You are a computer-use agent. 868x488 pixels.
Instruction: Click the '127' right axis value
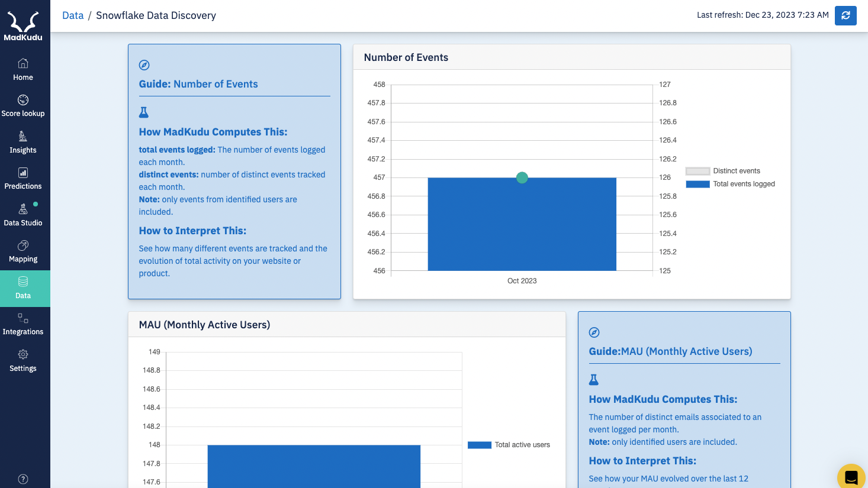(665, 85)
